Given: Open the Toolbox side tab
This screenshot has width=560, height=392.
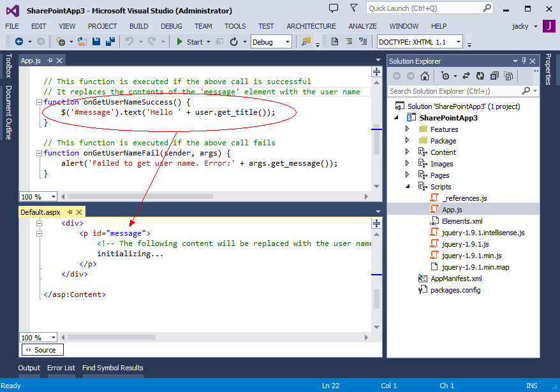Looking at the screenshot, I should tap(9, 66).
